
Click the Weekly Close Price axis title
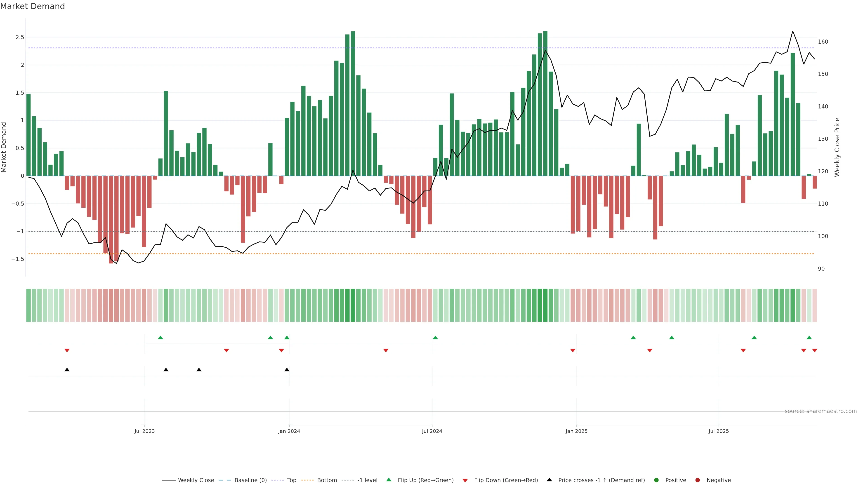tap(837, 147)
